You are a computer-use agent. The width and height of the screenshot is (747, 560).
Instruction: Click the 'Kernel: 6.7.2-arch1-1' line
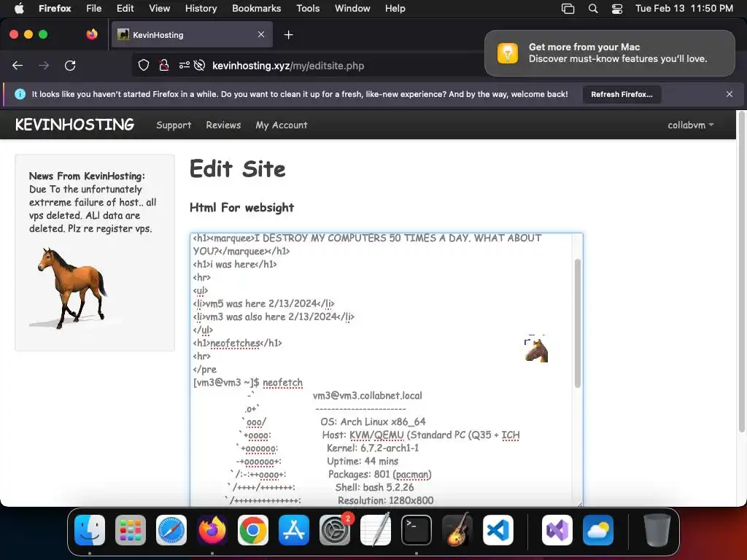(x=373, y=448)
